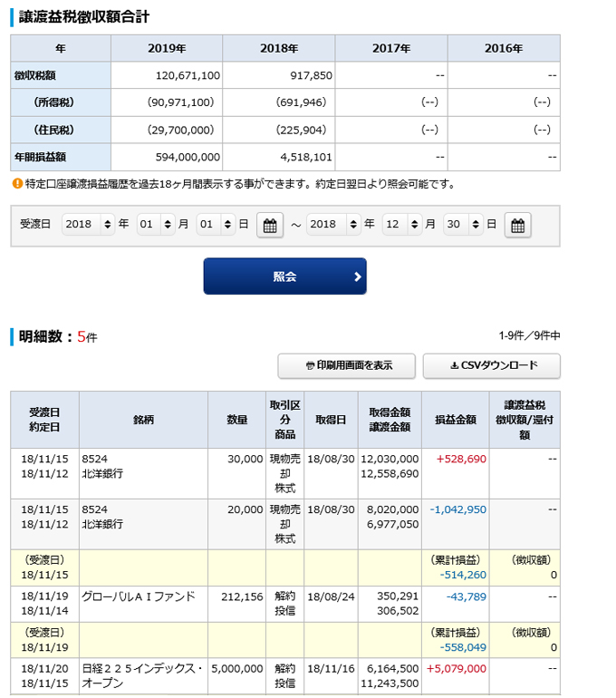616x698 pixels.
Task: Open the start year dropdown showing 2018
Action: coord(88,224)
